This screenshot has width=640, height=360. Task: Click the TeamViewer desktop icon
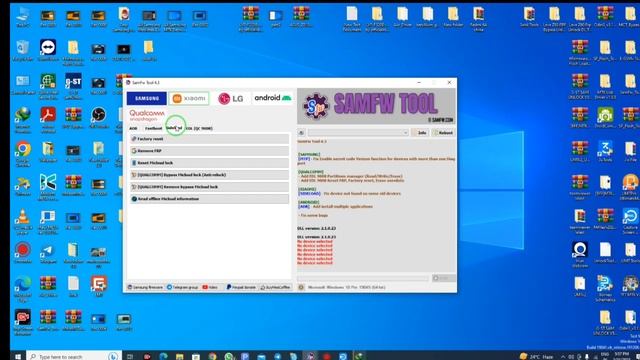(48, 51)
